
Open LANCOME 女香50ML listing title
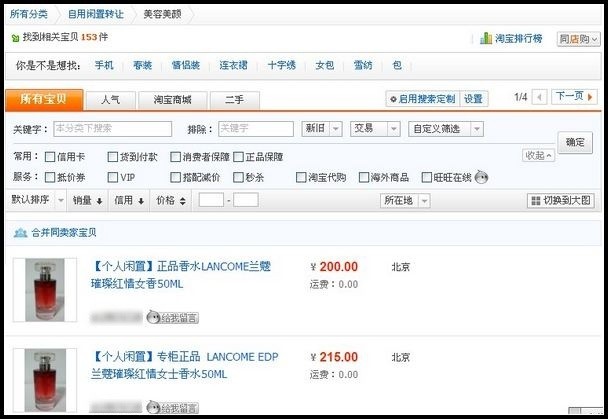(x=181, y=275)
